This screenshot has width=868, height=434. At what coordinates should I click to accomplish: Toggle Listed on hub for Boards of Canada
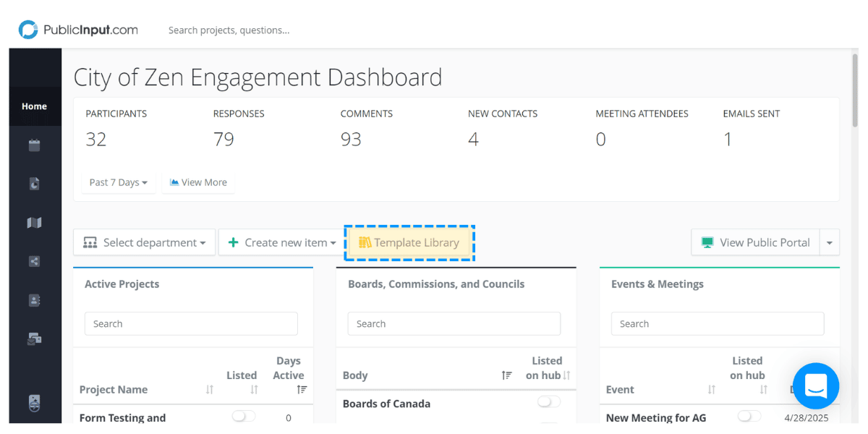(x=548, y=402)
